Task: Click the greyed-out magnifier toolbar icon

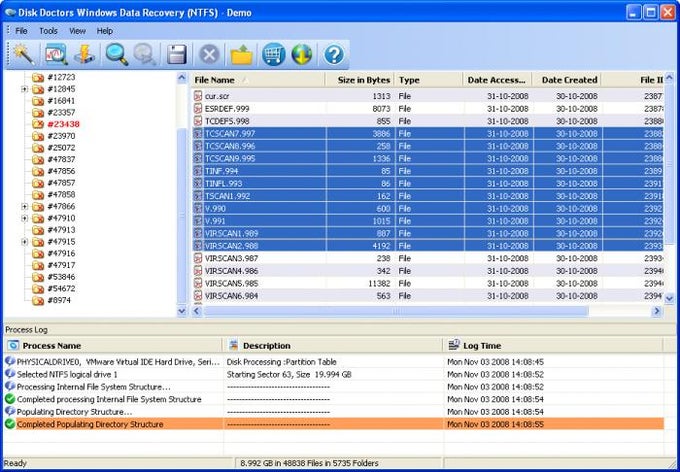Action: (144, 55)
